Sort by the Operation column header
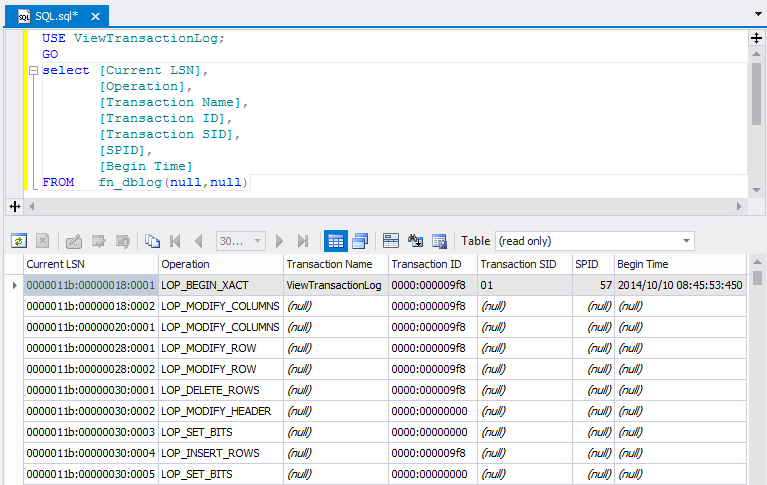 (x=221, y=264)
